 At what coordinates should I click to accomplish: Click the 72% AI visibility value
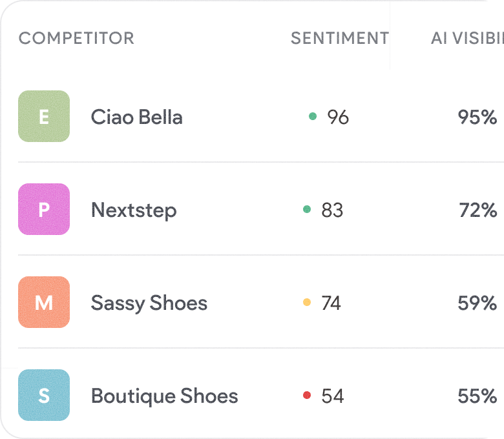coord(478,210)
